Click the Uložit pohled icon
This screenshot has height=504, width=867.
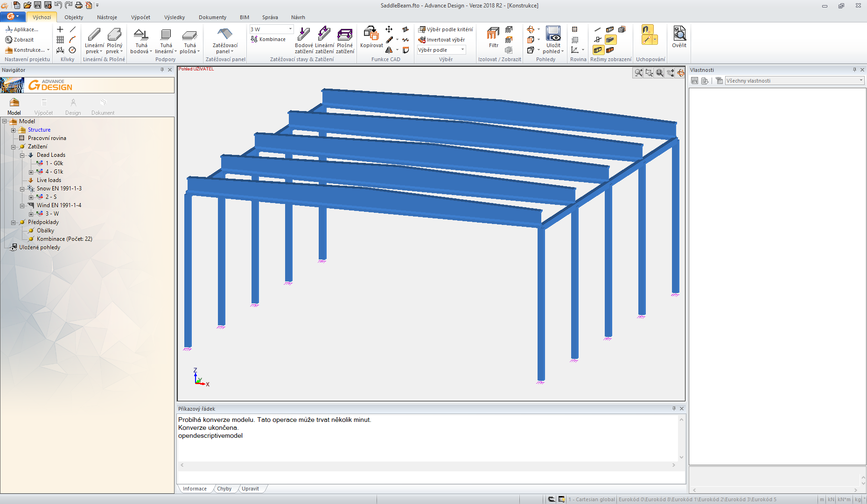click(553, 34)
